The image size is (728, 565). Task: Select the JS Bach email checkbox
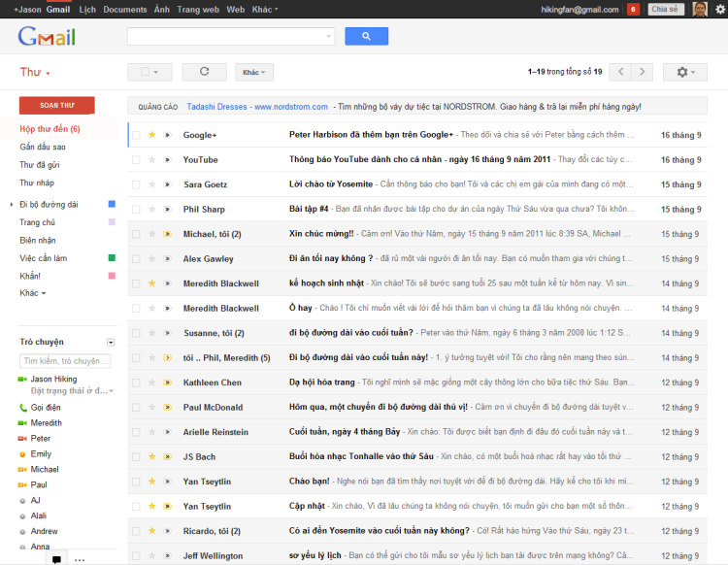click(x=136, y=457)
